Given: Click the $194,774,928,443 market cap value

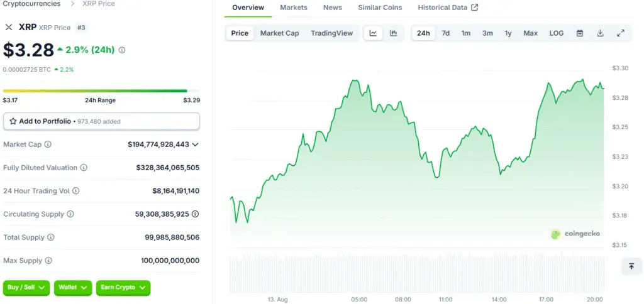Looking at the screenshot, I should 158,144.
